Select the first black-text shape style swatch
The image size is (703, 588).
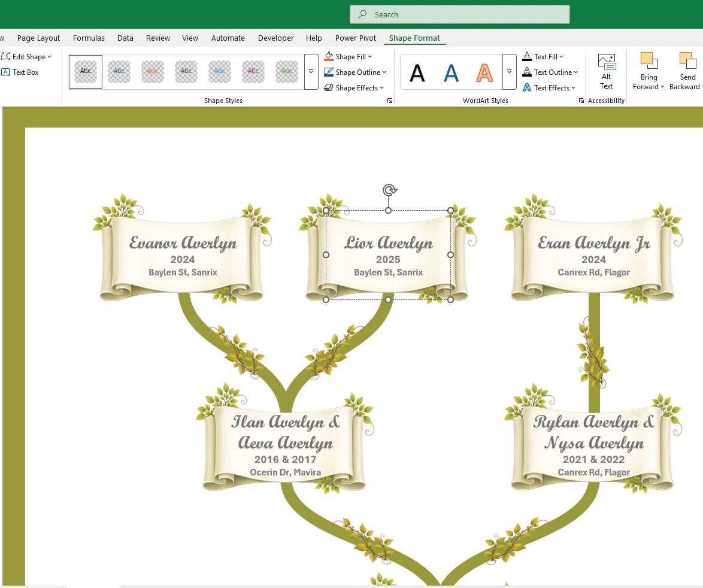click(x=86, y=72)
